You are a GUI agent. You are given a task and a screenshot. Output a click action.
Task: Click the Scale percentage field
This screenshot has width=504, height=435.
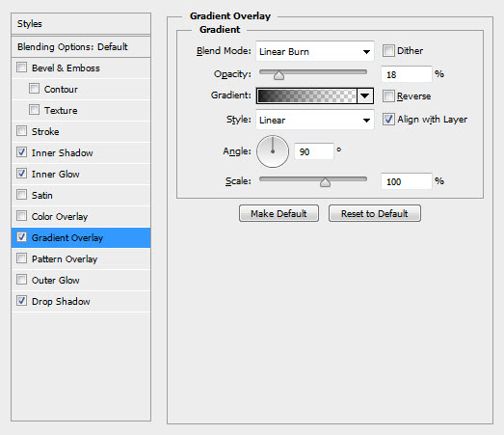(407, 181)
